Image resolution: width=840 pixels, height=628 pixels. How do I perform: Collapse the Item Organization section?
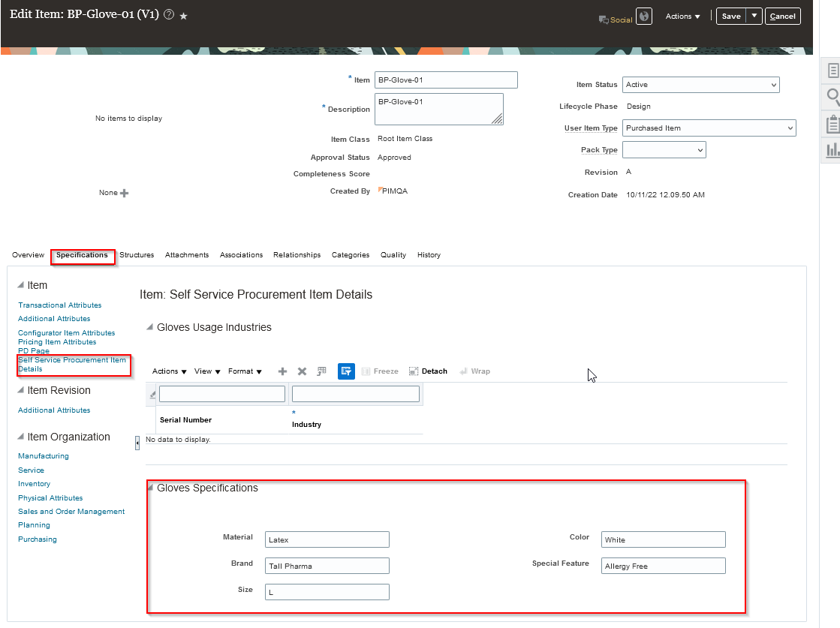20,437
